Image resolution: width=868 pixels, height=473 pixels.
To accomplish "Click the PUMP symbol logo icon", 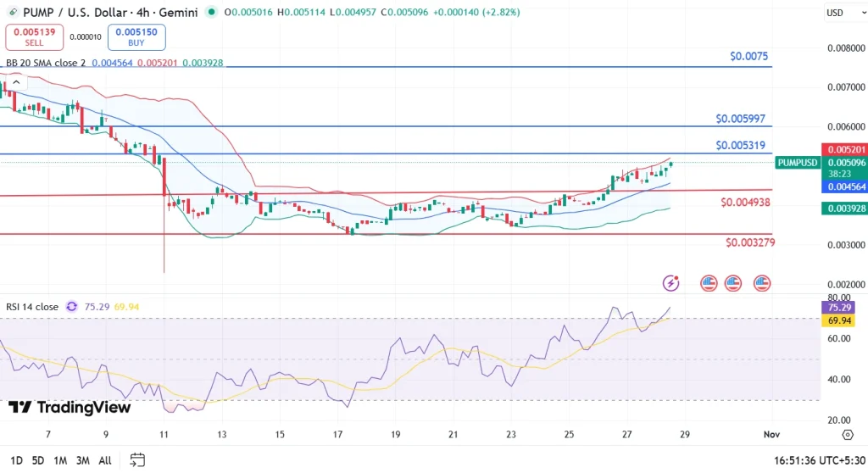I will [13, 12].
